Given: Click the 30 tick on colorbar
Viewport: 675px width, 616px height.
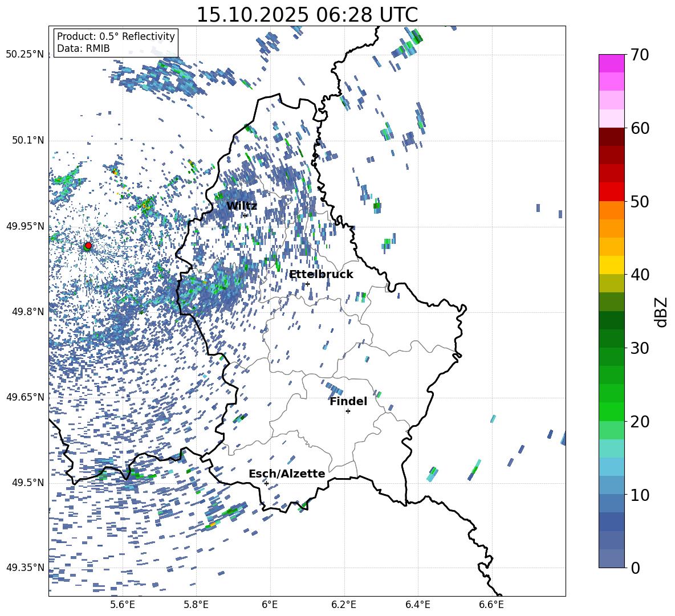Looking at the screenshot, I should click(640, 348).
